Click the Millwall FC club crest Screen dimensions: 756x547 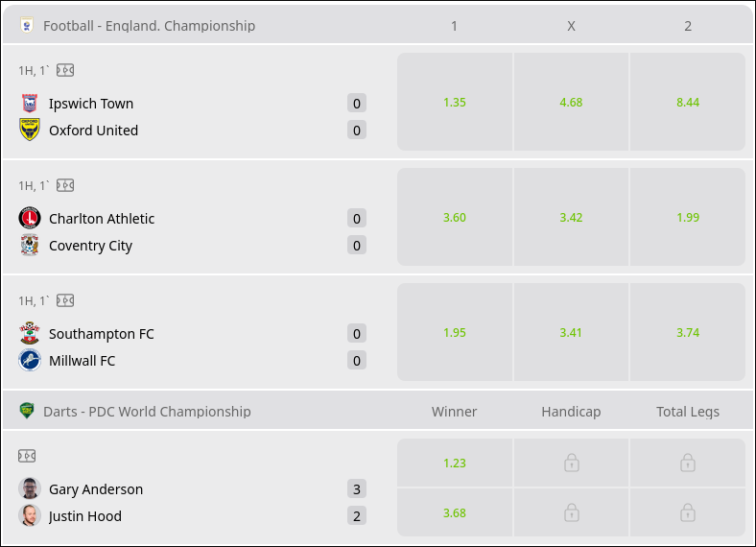click(x=29, y=361)
